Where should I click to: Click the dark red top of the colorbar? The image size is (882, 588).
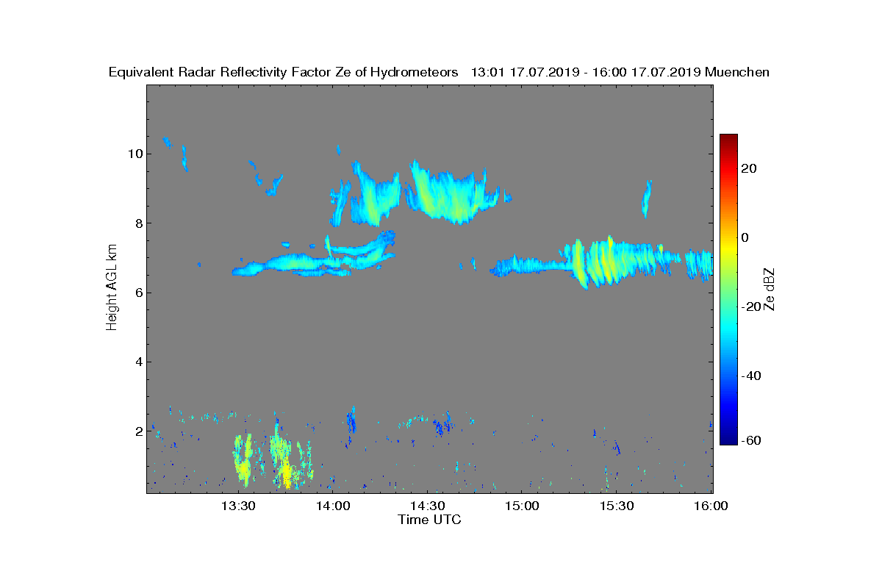pos(728,139)
